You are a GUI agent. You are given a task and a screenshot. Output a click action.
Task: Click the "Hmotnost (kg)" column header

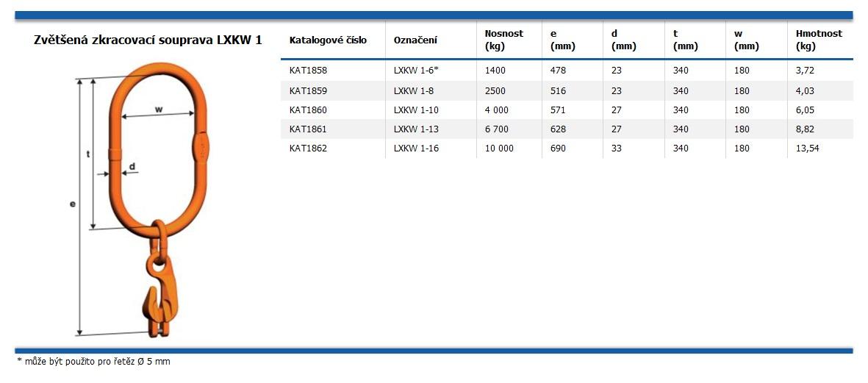(819, 40)
